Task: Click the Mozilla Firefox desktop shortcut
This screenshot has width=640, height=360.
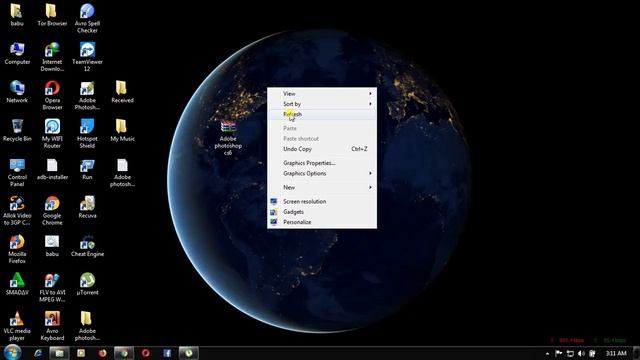Action: tap(17, 249)
